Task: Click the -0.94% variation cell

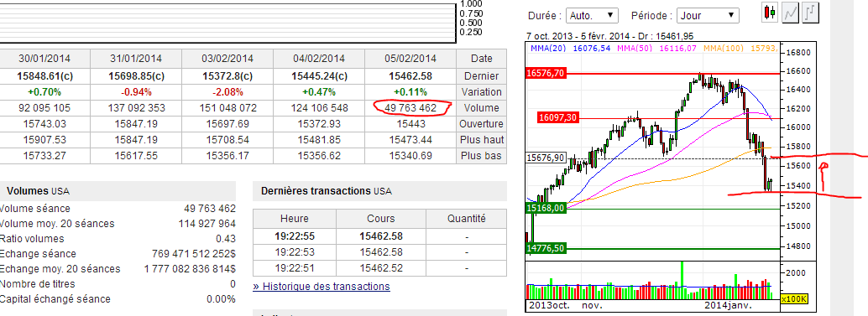Action: [136, 92]
